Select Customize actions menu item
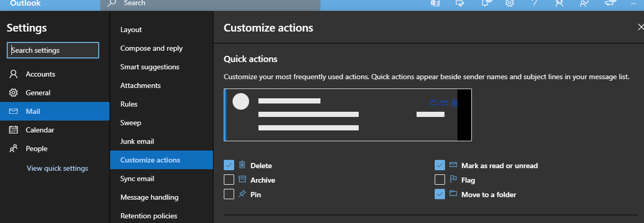This screenshot has width=644, height=223. (x=162, y=160)
